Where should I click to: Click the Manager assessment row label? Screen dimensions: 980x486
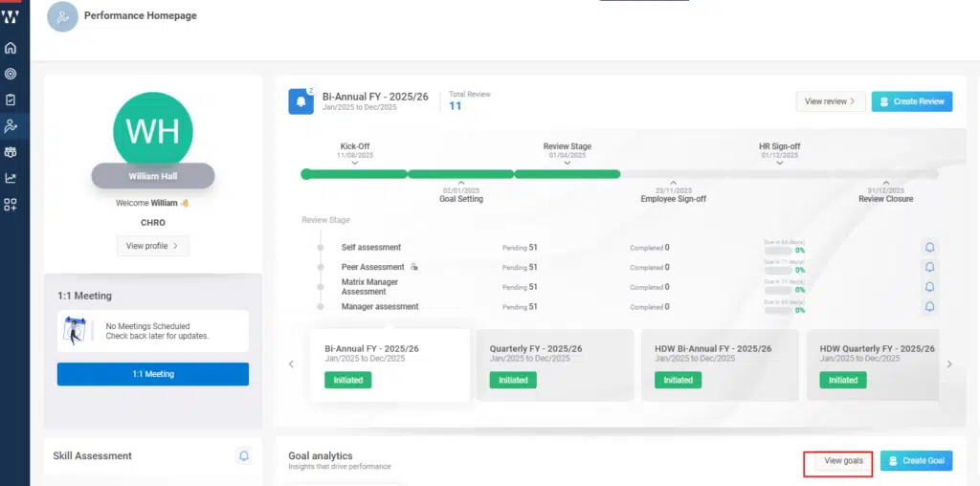tap(380, 307)
